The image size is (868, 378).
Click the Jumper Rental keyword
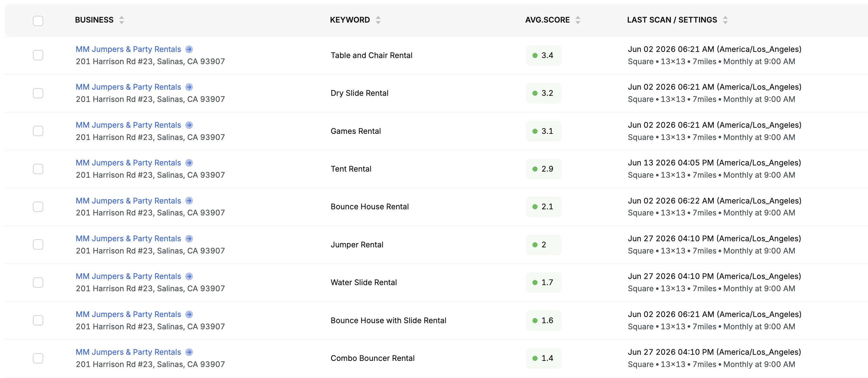pos(357,244)
